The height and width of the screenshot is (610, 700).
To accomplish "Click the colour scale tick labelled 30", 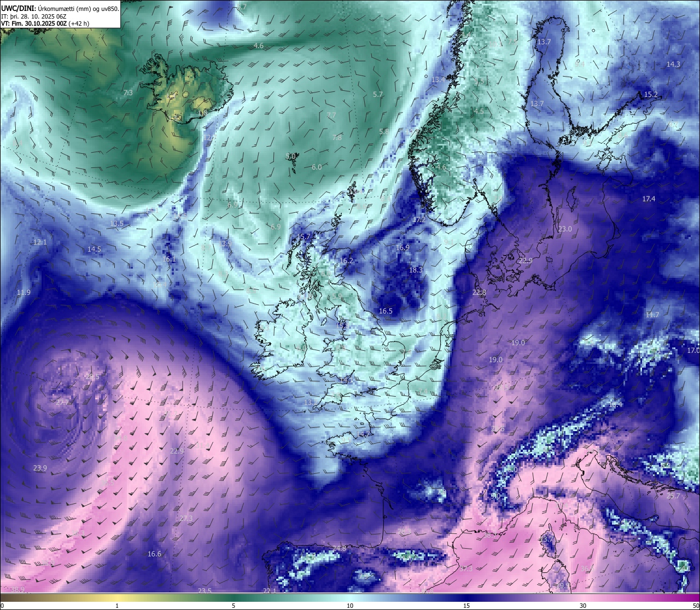I will [583, 606].
